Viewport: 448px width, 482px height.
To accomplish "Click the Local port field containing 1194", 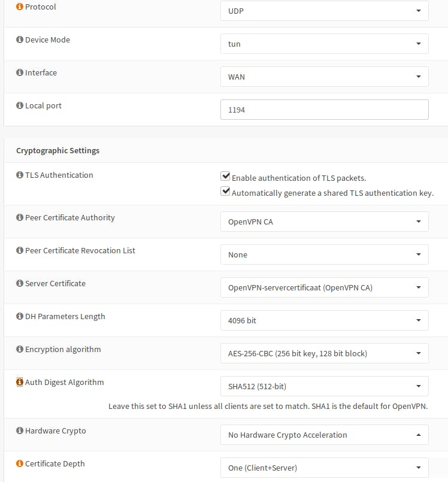I will [324, 110].
